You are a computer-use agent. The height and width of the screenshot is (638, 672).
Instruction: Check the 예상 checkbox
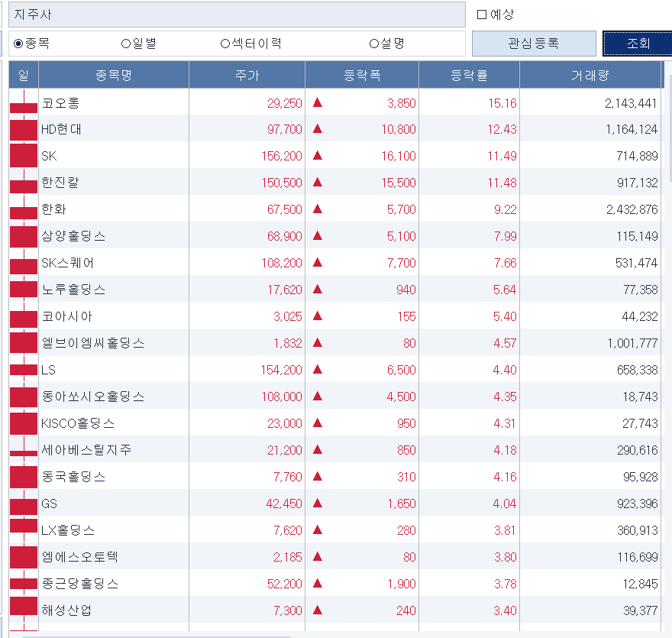click(x=482, y=15)
